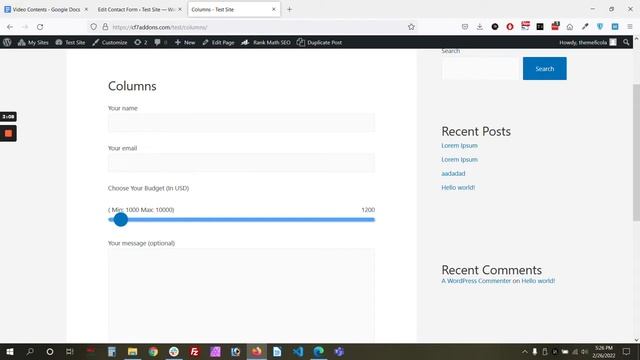Open Windows taskbar search

[30, 351]
